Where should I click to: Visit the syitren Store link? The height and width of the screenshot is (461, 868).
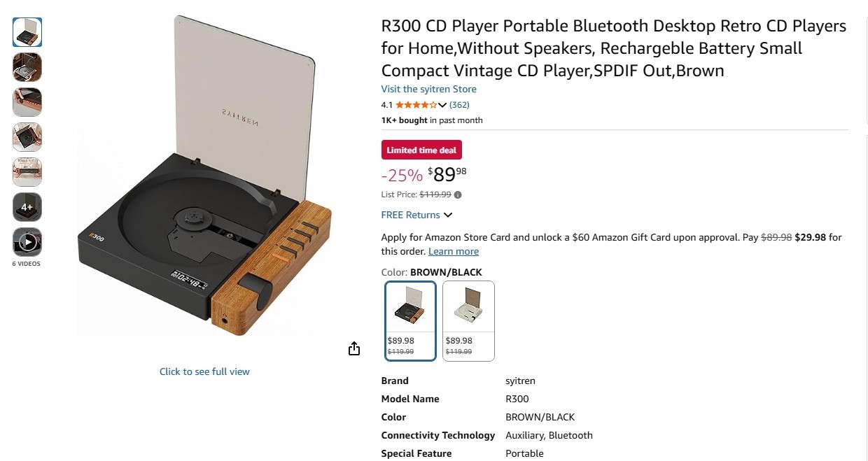(x=428, y=89)
